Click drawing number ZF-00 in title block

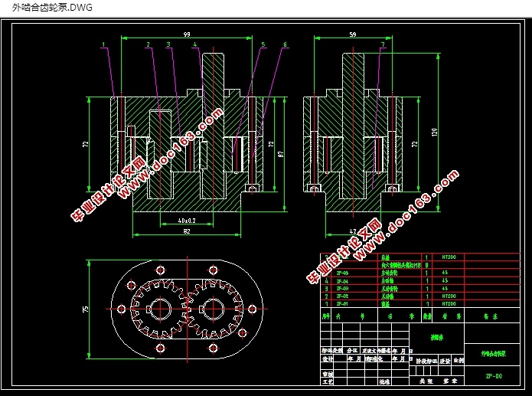coord(494,376)
